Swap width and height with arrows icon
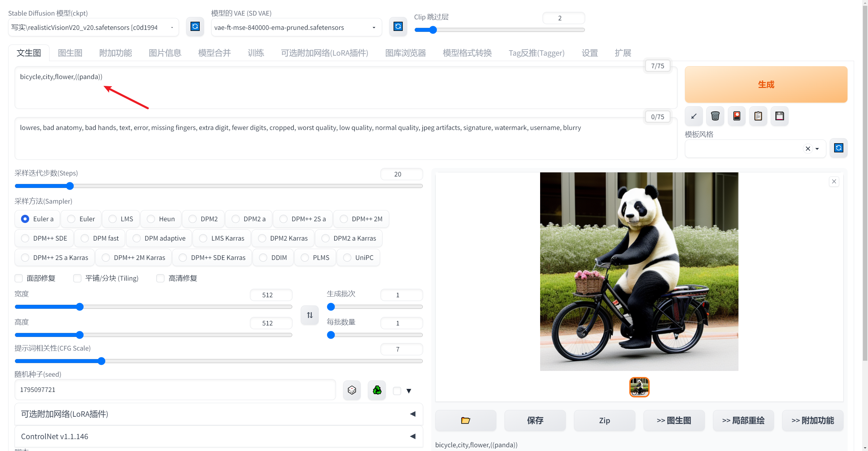This screenshot has width=868, height=451. click(310, 315)
